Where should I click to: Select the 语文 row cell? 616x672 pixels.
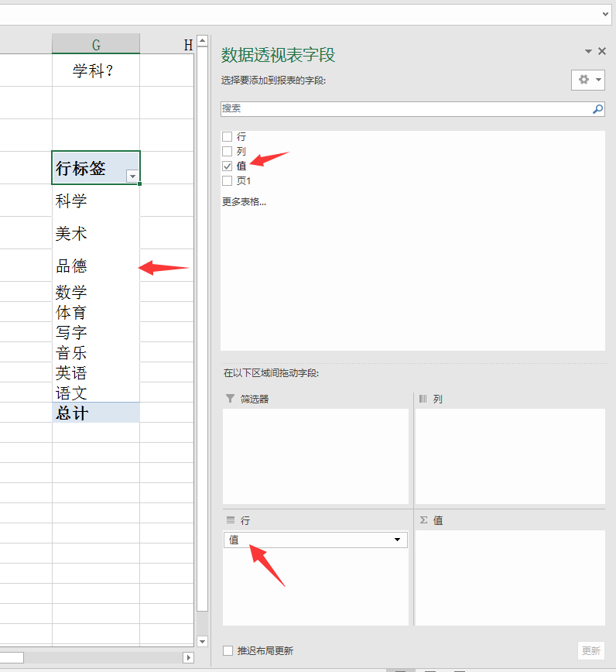[96, 393]
